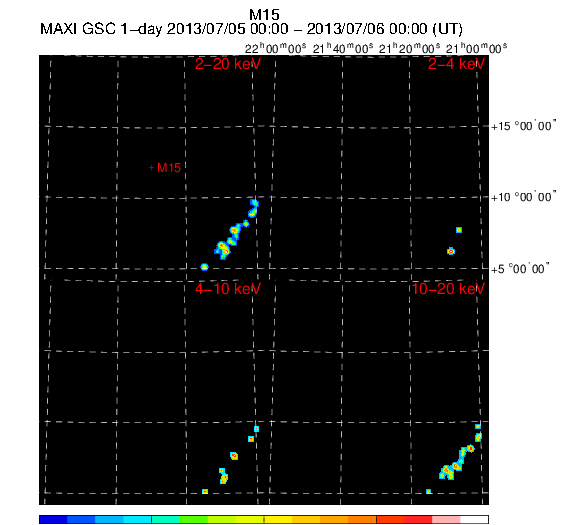Click the 21h00m00s right ascension label
570x525 pixels.
tap(476, 48)
